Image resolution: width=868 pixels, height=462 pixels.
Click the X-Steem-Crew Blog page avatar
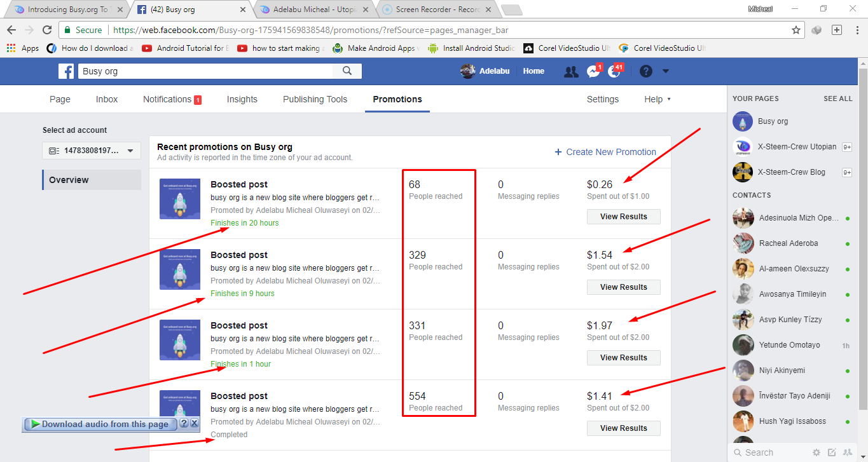click(743, 172)
